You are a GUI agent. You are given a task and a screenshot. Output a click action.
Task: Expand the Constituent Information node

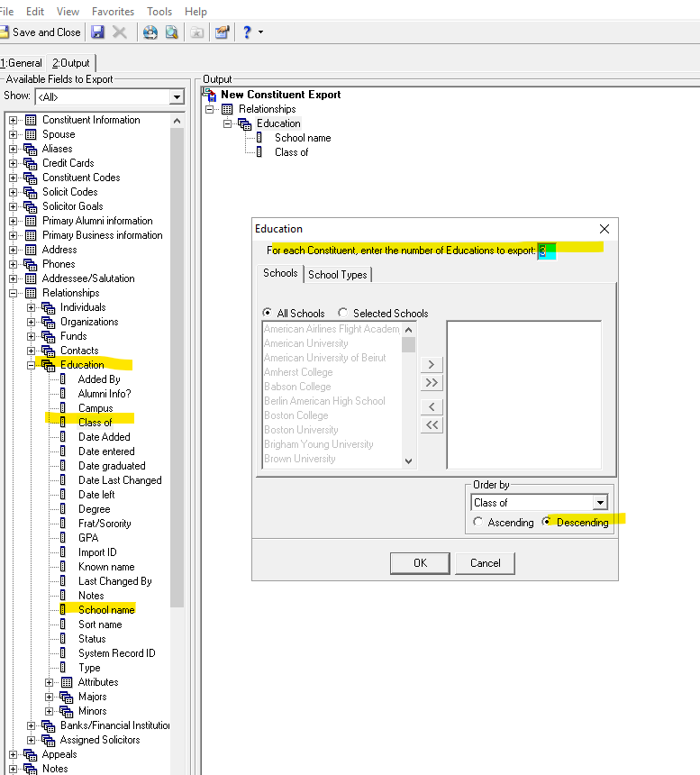tap(13, 120)
